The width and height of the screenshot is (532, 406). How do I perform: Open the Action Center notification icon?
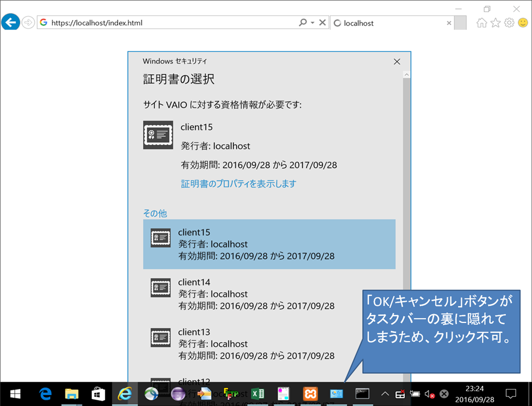pos(511,394)
